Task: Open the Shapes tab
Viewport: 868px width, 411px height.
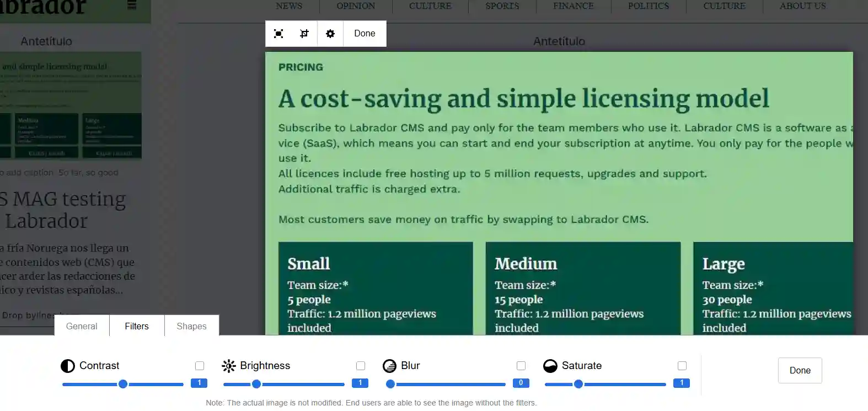Action: pyautogui.click(x=191, y=326)
